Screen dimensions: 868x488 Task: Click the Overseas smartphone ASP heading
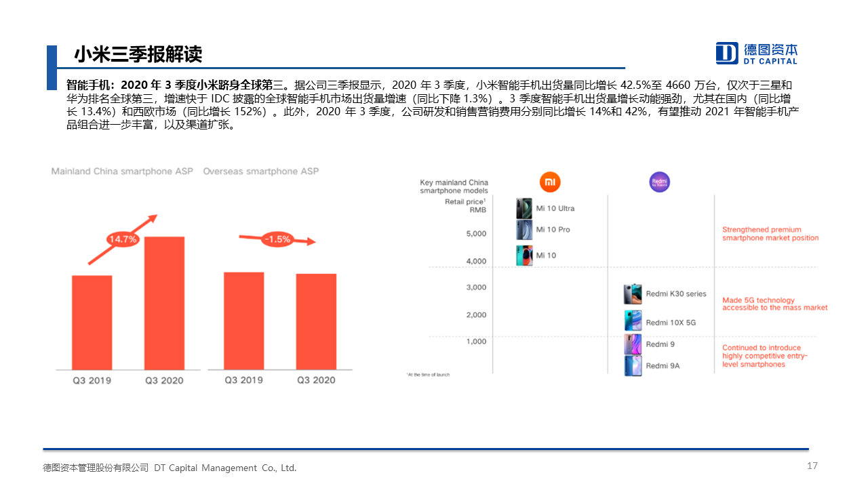click(261, 171)
